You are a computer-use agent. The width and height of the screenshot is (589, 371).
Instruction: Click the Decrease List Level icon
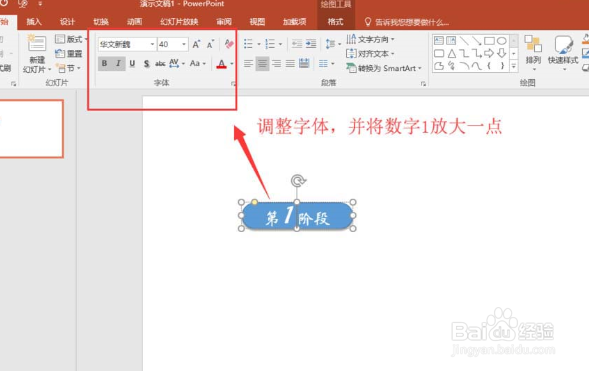click(x=297, y=44)
